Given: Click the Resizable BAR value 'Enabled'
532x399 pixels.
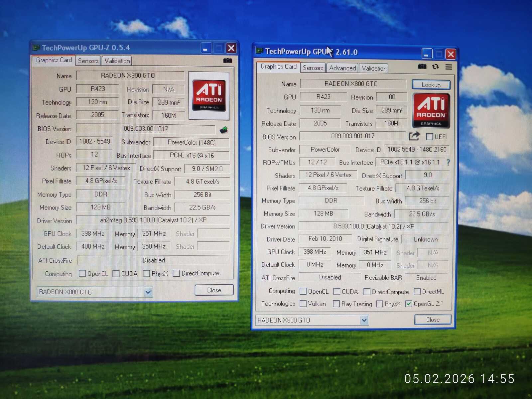Looking at the screenshot, I should [x=426, y=278].
